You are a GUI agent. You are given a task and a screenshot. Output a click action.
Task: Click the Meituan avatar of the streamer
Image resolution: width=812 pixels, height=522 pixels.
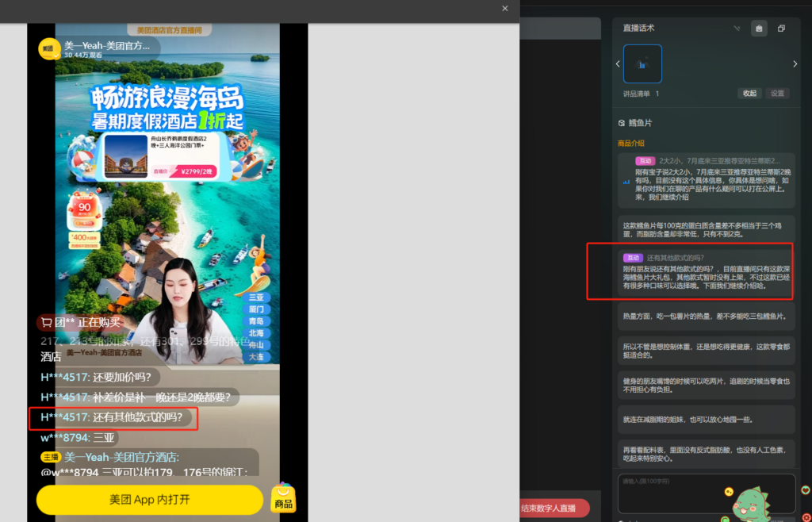pyautogui.click(x=49, y=49)
